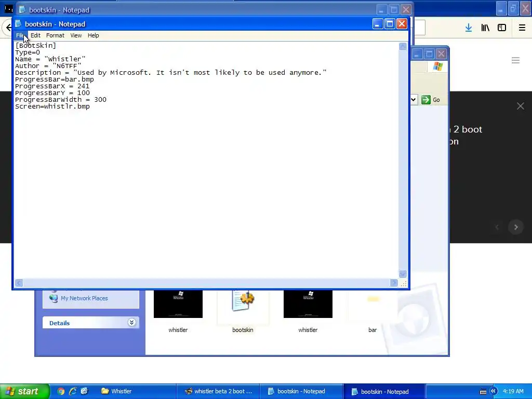Click the Description line in Notepad
Viewport: 532px width, 399px height.
[170, 73]
